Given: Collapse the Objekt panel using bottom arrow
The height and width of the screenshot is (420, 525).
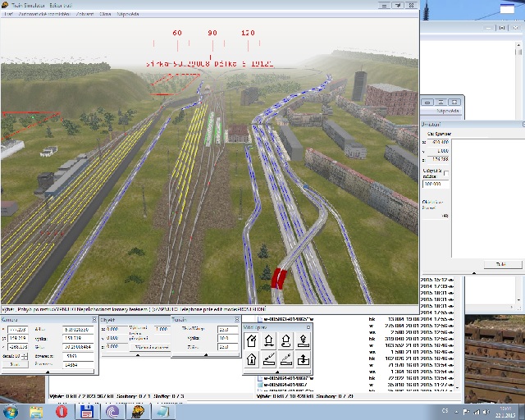Looking at the screenshot, I should [x=138, y=355].
